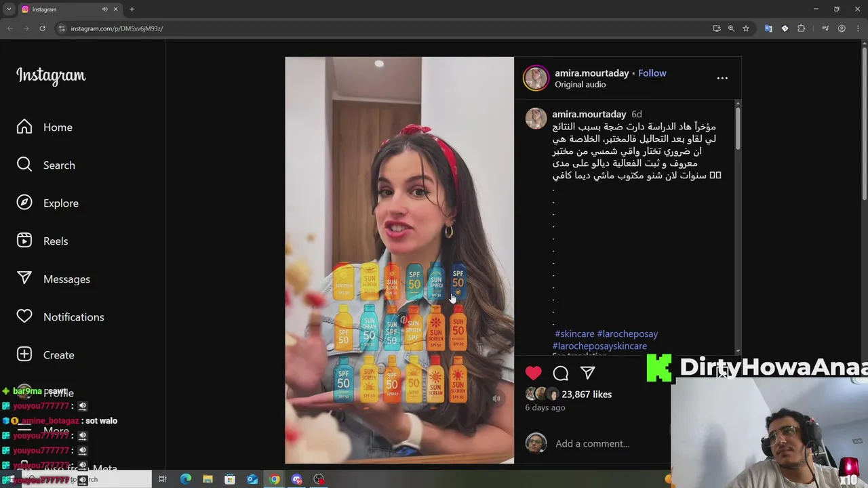Open the Explore compass icon
Screen dimensions: 868x488
(x=24, y=203)
